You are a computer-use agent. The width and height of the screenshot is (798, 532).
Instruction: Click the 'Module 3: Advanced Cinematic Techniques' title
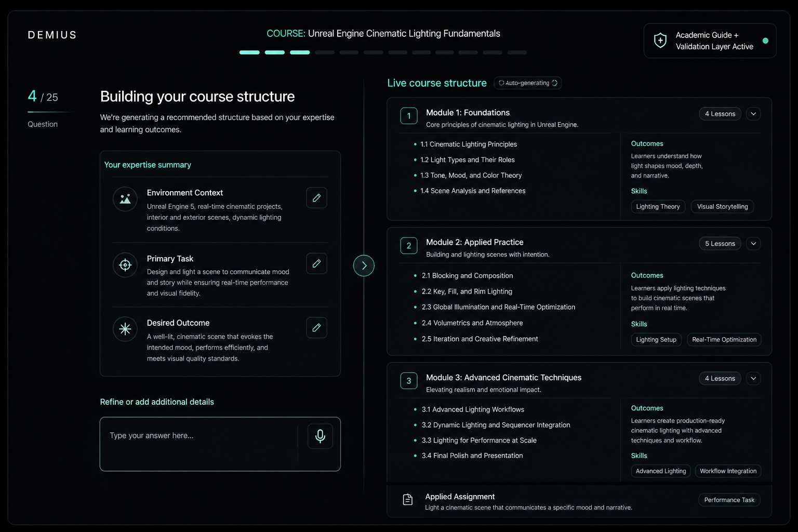(503, 378)
